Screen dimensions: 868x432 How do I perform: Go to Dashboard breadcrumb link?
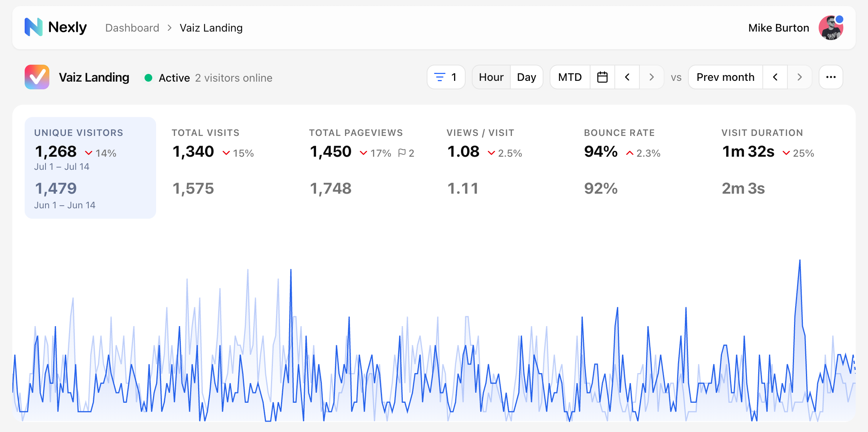(x=132, y=28)
